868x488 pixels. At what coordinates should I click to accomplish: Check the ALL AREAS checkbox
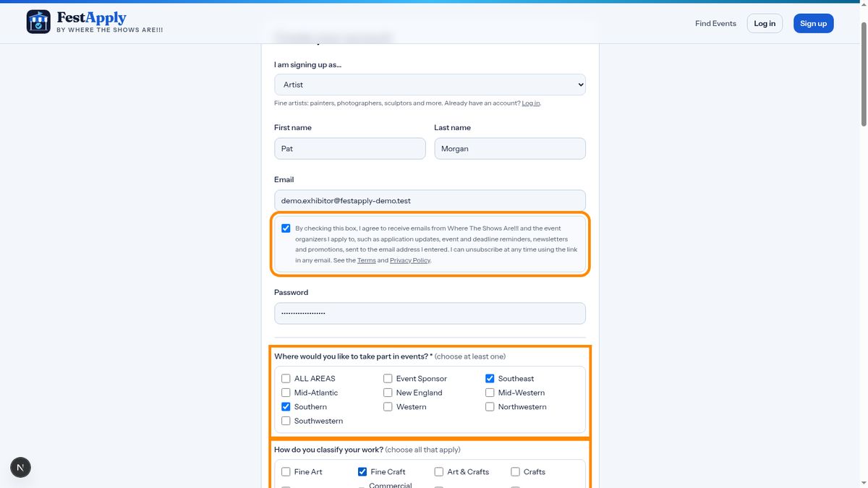coord(286,379)
